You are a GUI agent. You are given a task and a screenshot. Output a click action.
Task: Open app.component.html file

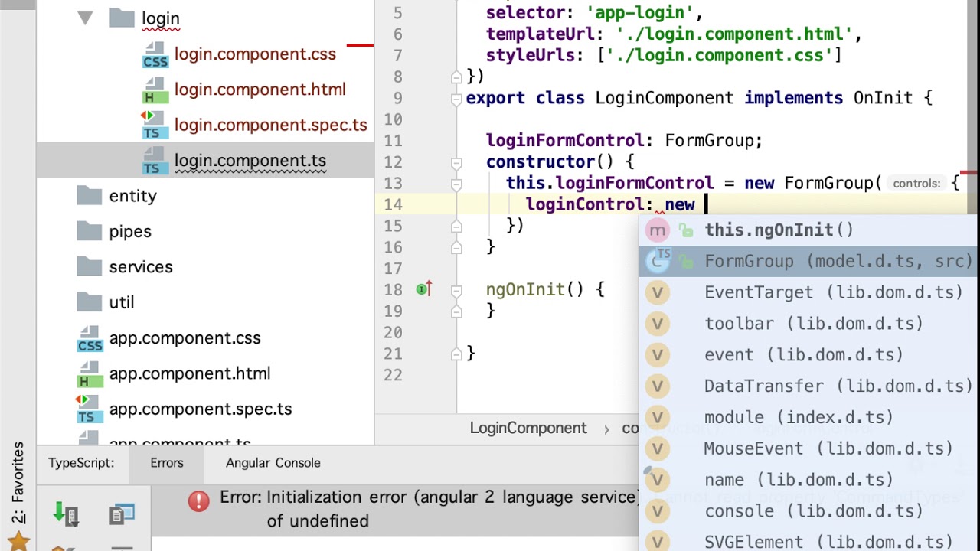(190, 373)
